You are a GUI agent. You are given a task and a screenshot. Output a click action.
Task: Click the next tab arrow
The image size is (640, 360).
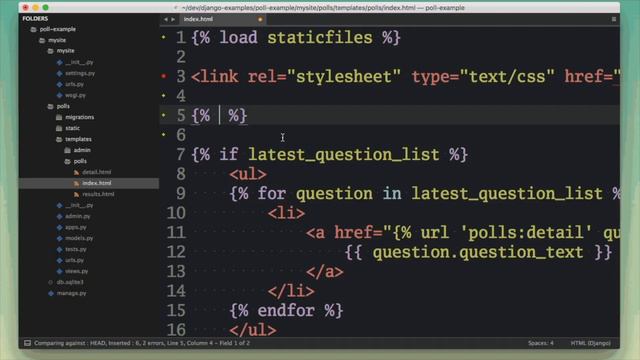coord(173,19)
